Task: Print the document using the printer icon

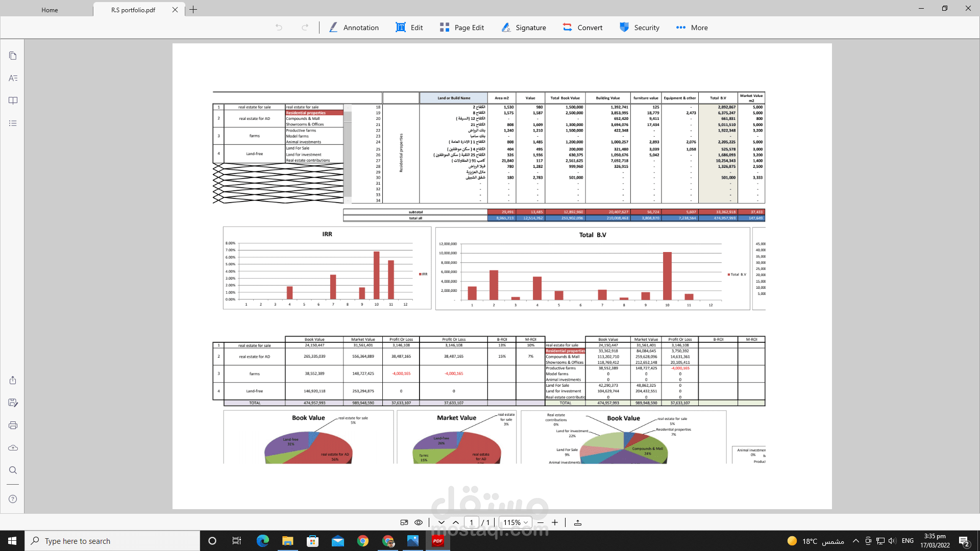Action: [x=13, y=425]
